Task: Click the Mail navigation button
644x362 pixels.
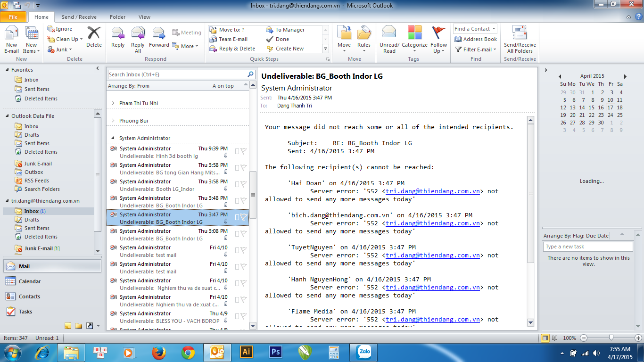Action: click(x=52, y=266)
